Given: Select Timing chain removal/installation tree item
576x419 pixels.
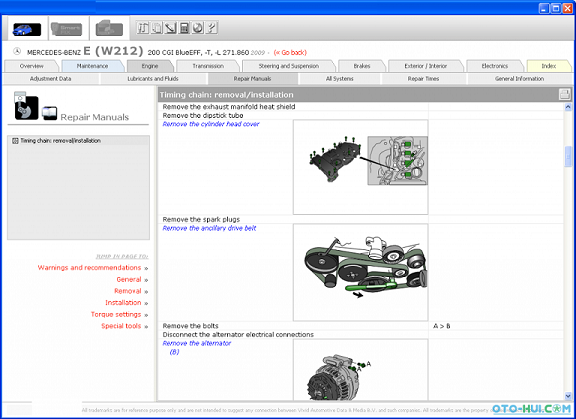Looking at the screenshot, I should [61, 141].
